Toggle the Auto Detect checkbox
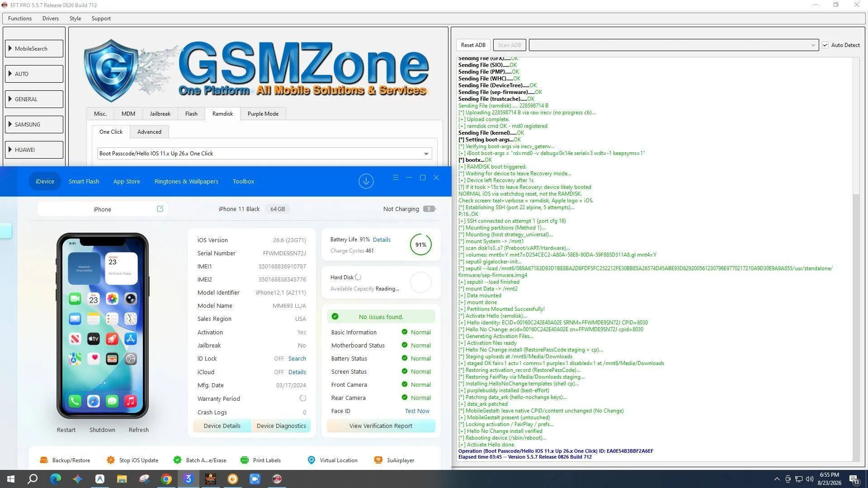The height and width of the screenshot is (488, 868). point(825,45)
